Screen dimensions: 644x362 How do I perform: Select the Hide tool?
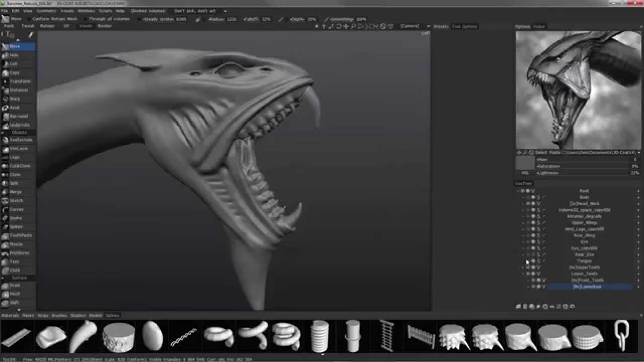coord(18,55)
